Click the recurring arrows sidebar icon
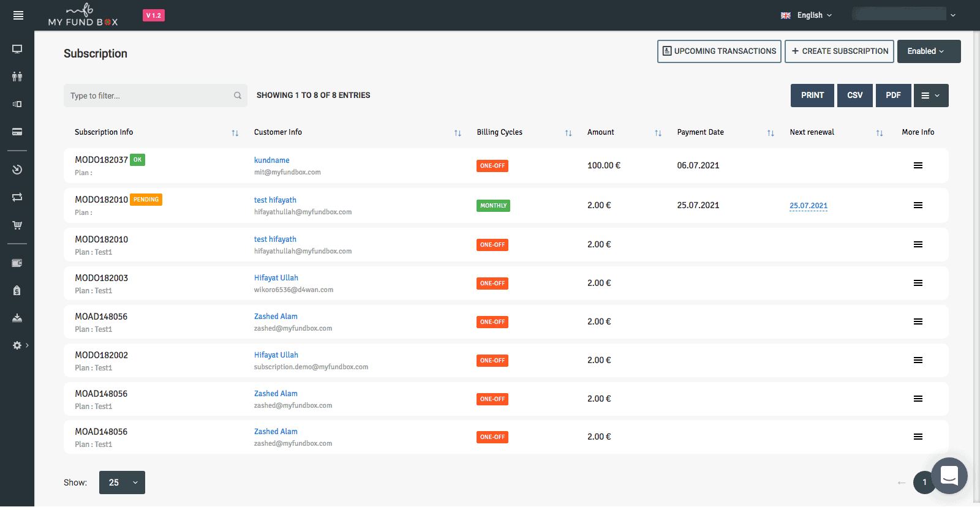 17,197
